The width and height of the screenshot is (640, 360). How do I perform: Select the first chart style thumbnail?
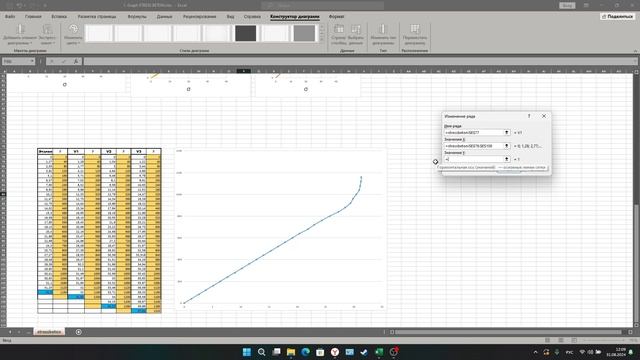[x=99, y=33]
